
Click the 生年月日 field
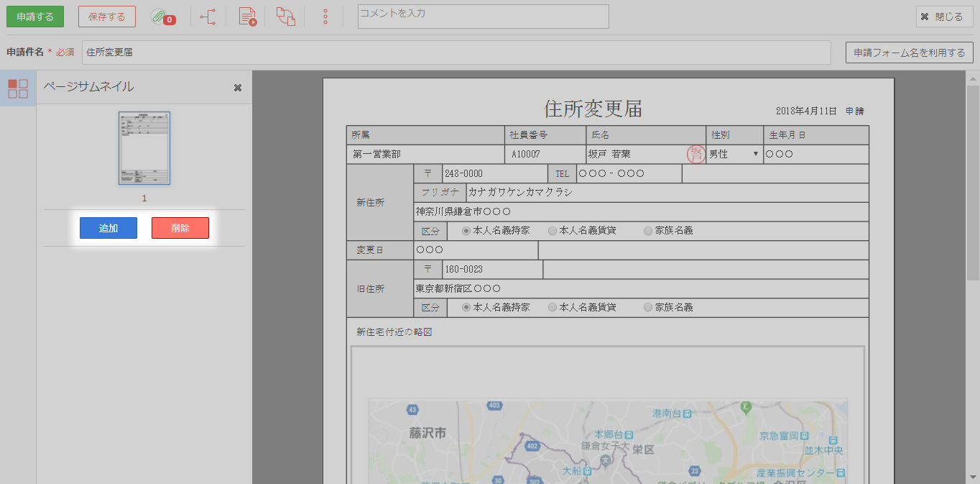(815, 154)
